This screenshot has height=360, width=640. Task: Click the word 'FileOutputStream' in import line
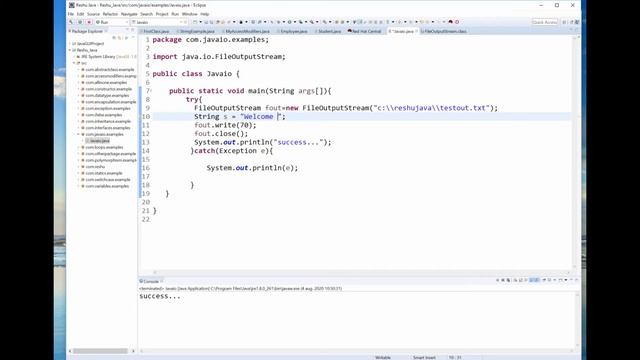pos(248,56)
